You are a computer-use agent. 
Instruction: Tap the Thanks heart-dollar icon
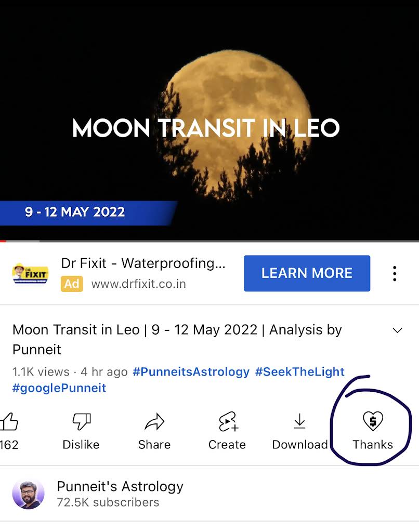pos(373,421)
